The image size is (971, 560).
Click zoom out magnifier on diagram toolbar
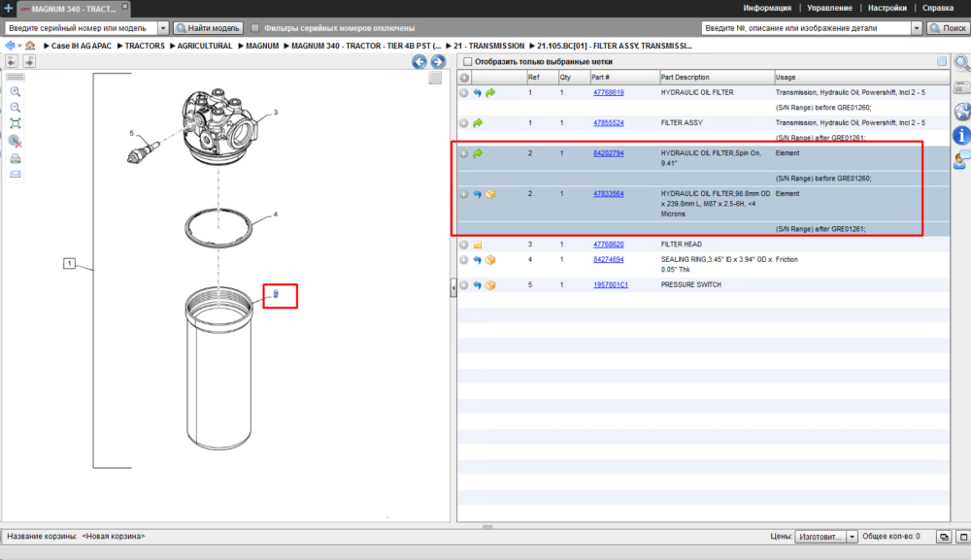click(x=16, y=108)
